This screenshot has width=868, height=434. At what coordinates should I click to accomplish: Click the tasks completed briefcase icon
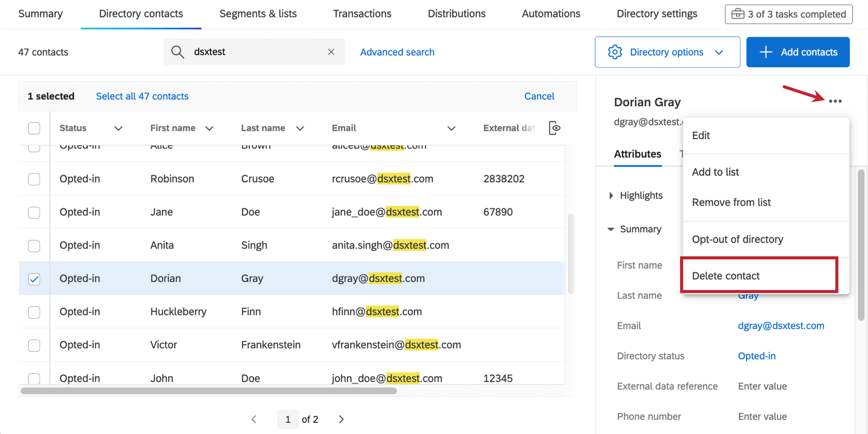coord(738,14)
